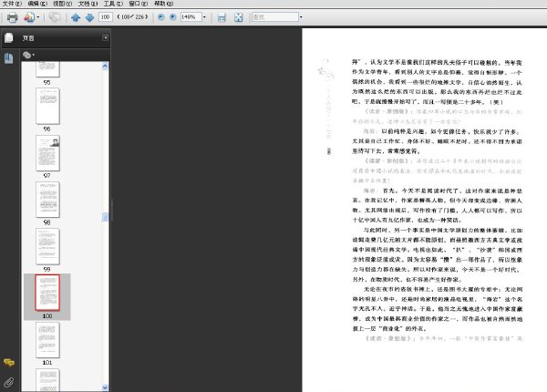Click the Attachments paperclip icon
Viewport: 547px width, 392px height.
click(9, 382)
